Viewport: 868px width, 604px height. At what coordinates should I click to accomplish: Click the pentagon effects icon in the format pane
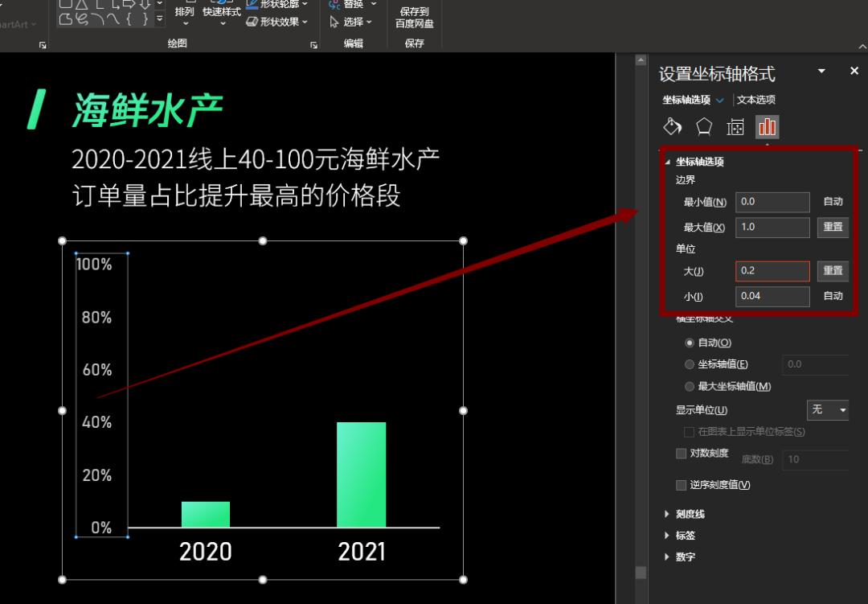click(703, 126)
